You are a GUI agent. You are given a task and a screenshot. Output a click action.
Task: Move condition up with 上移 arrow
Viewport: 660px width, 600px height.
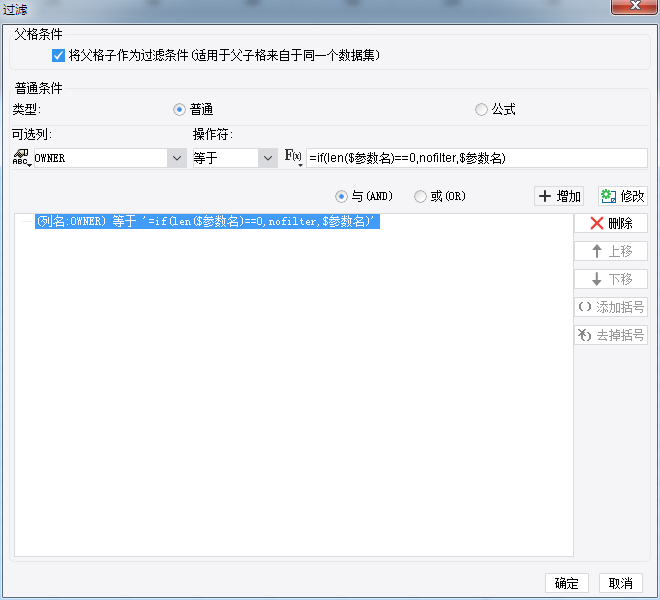(x=611, y=251)
